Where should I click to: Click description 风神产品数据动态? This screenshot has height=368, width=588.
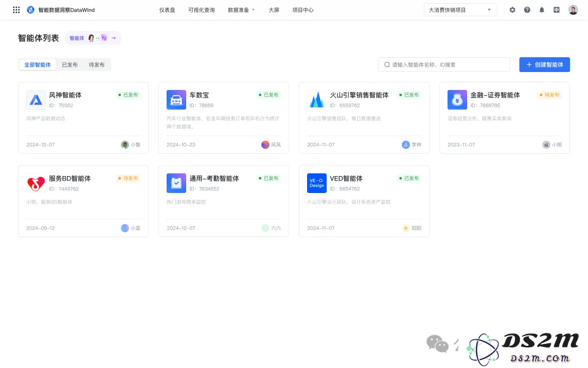point(46,118)
